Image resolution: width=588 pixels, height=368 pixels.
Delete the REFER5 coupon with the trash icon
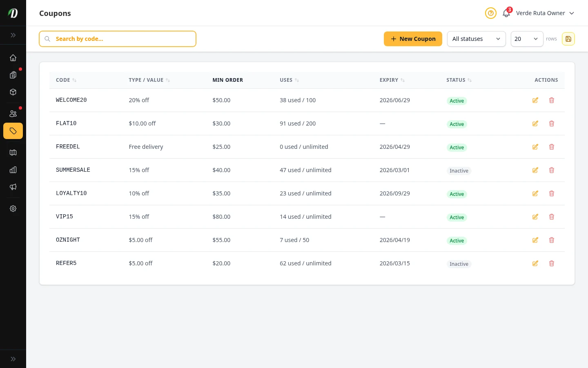tap(552, 263)
